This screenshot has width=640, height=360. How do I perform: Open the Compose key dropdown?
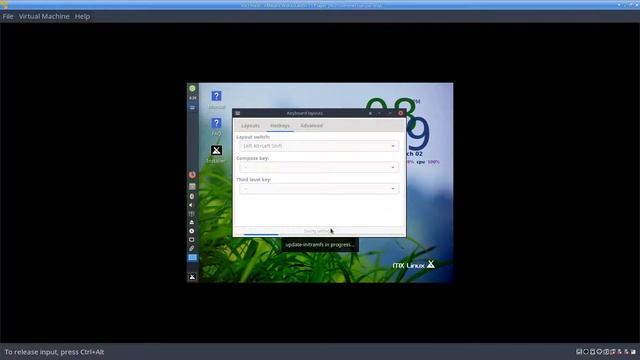coord(319,167)
